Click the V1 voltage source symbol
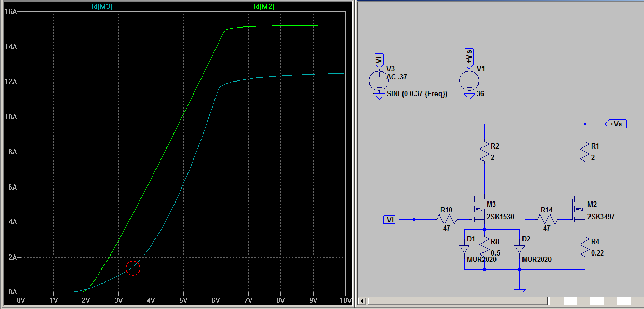Viewport: 644px width, 309px height. [469, 80]
